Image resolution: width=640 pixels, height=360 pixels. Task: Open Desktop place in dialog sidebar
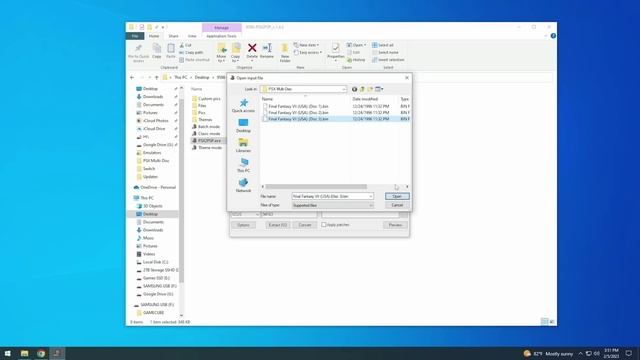point(243,125)
